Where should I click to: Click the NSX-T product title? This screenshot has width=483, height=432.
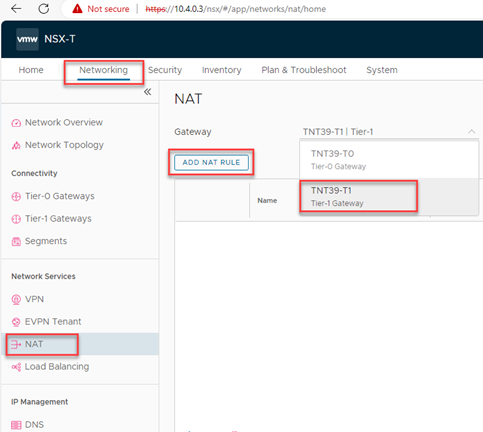click(x=60, y=39)
